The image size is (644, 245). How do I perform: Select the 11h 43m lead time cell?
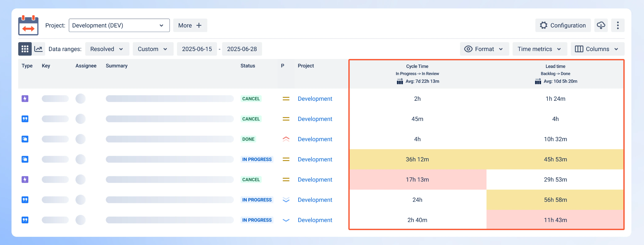(x=555, y=220)
